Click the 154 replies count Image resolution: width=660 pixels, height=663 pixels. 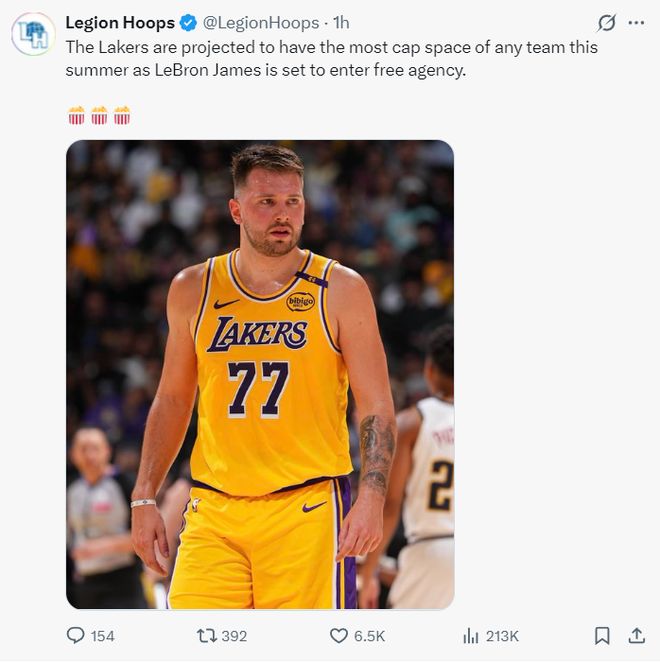(x=103, y=636)
